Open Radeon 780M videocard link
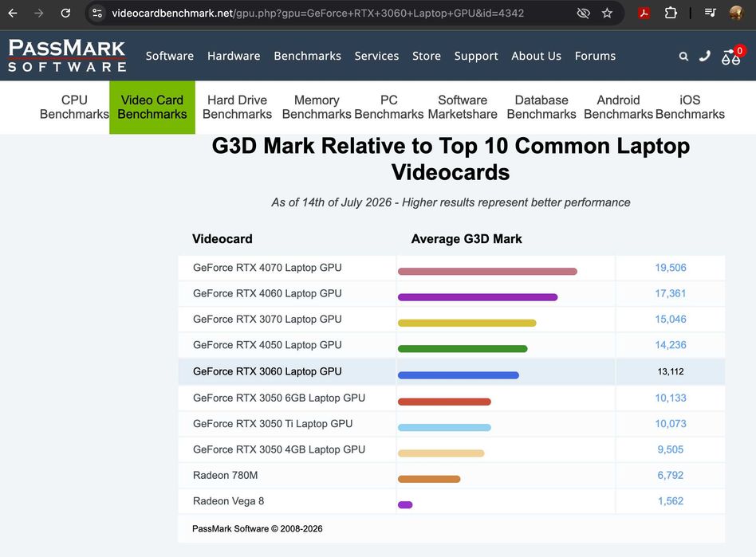The height and width of the screenshot is (557, 756). [225, 476]
